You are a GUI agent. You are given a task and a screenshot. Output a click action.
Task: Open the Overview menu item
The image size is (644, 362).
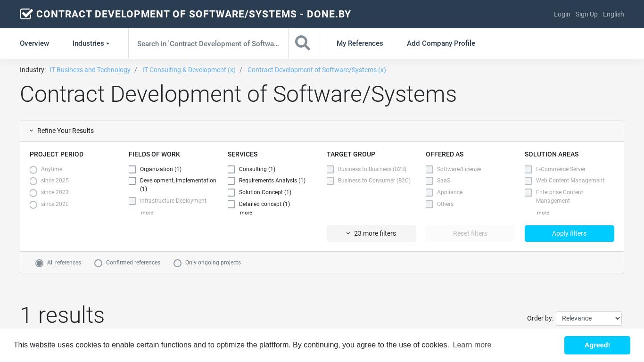coord(34,43)
